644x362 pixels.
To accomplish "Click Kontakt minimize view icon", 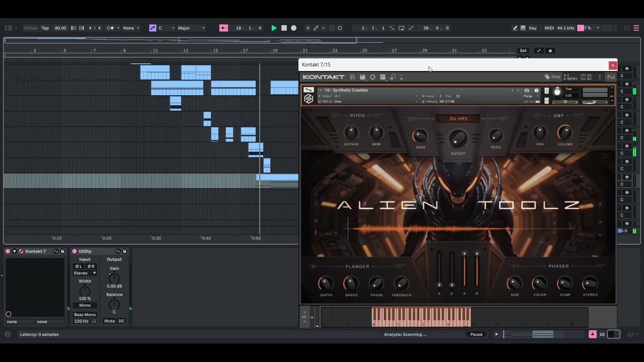I will coord(393,77).
